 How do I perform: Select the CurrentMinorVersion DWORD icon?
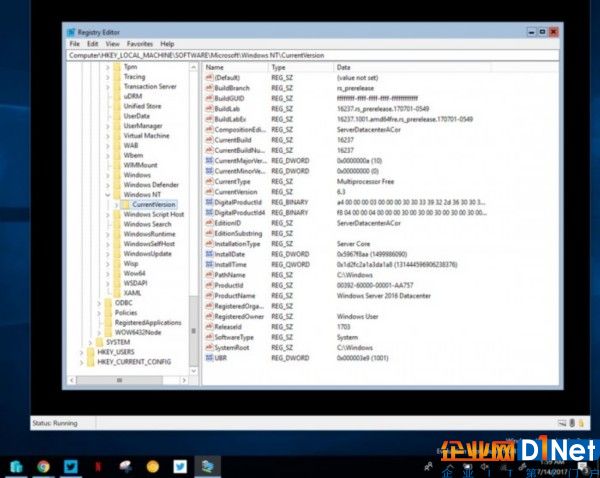(x=209, y=171)
